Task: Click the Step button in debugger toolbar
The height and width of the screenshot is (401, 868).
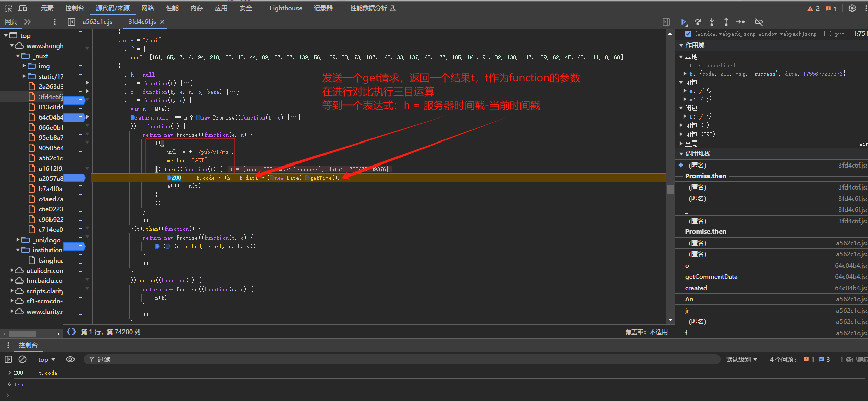Action: coord(740,22)
